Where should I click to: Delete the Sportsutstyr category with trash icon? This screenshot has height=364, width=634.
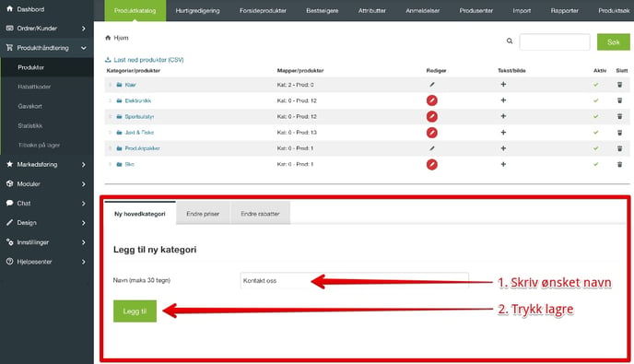[619, 116]
